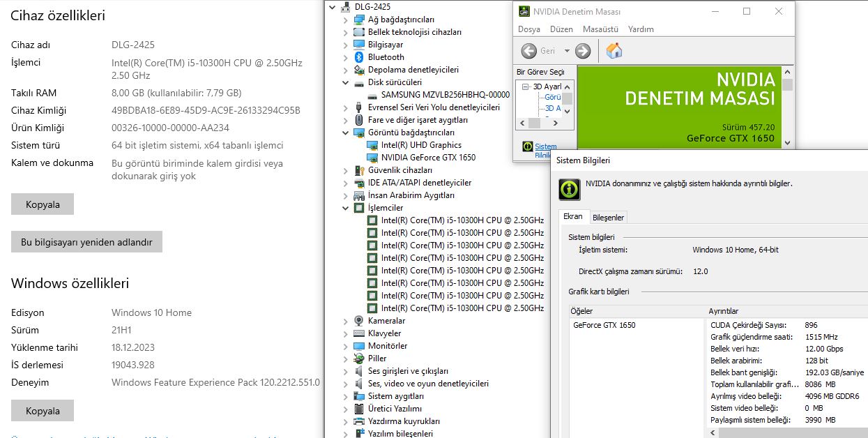Click the 192.03 GB/saniye bandwidth value

834,372
